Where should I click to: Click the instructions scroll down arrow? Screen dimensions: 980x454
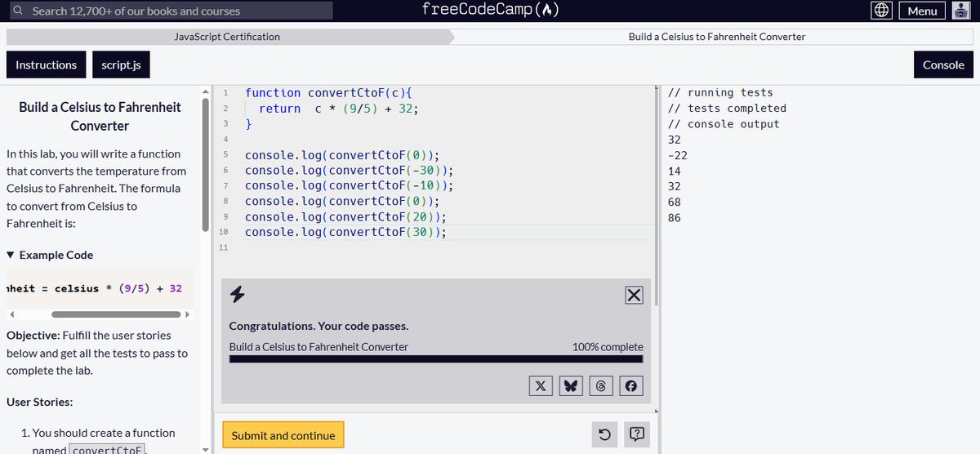tap(206, 448)
